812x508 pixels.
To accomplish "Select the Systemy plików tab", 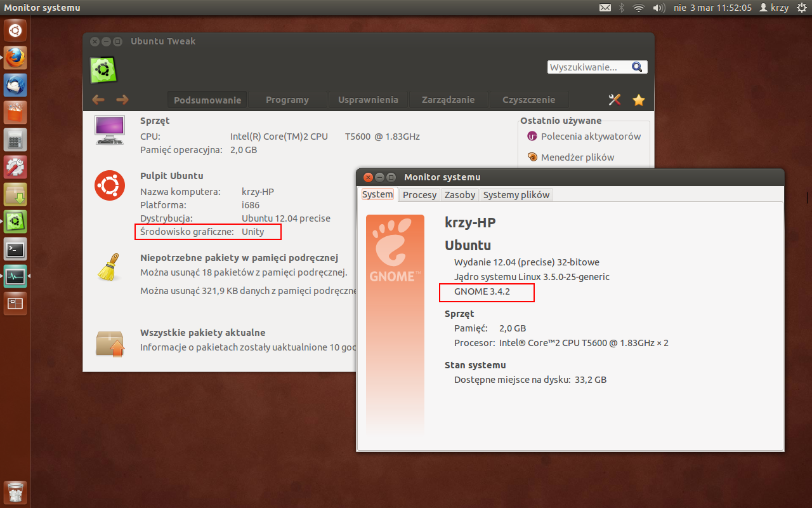I will [516, 195].
